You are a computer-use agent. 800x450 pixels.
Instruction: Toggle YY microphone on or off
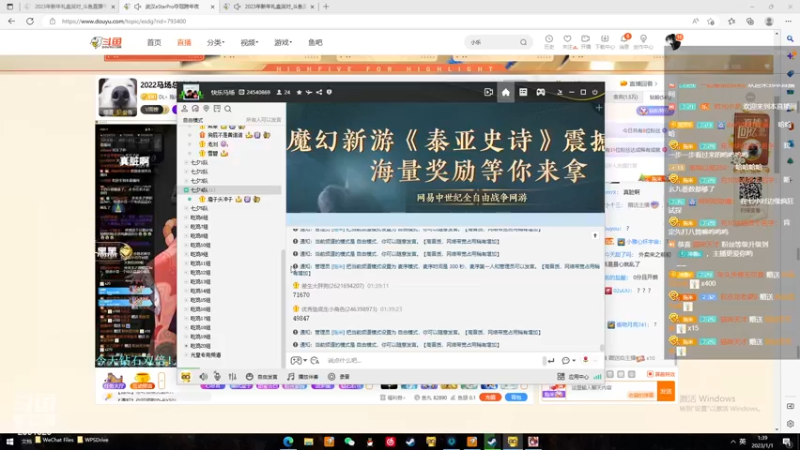click(217, 377)
